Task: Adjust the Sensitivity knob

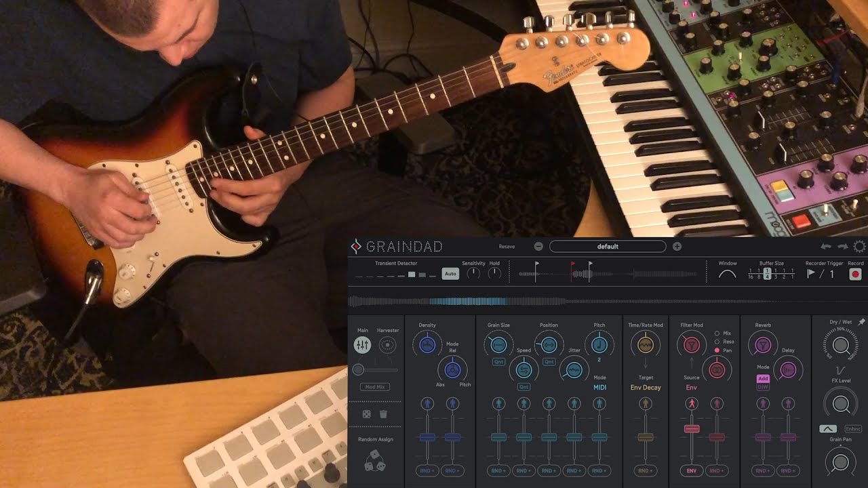Action: pyautogui.click(x=473, y=274)
